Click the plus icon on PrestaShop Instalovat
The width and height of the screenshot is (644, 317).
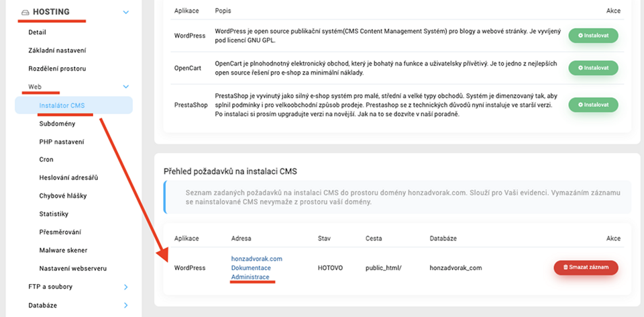[x=580, y=105]
